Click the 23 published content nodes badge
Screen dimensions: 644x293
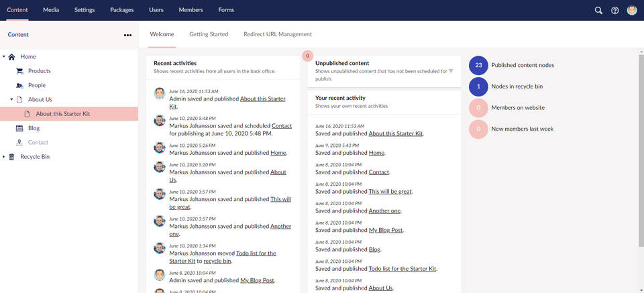478,65
